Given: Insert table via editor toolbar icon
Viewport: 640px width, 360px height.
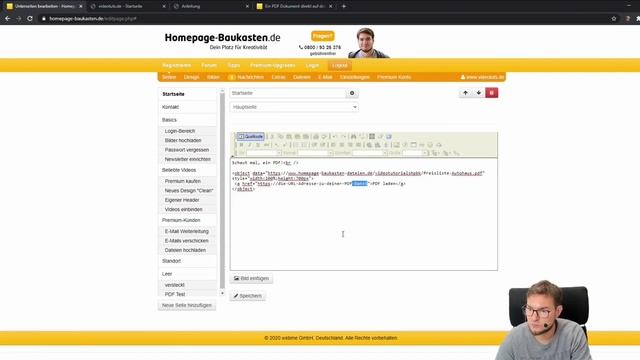Looking at the screenshot, I should 413,145.
